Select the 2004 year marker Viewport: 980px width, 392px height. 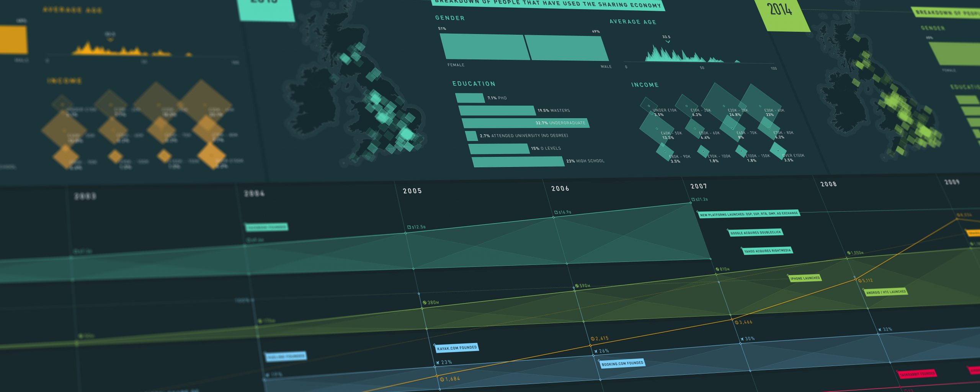(255, 194)
